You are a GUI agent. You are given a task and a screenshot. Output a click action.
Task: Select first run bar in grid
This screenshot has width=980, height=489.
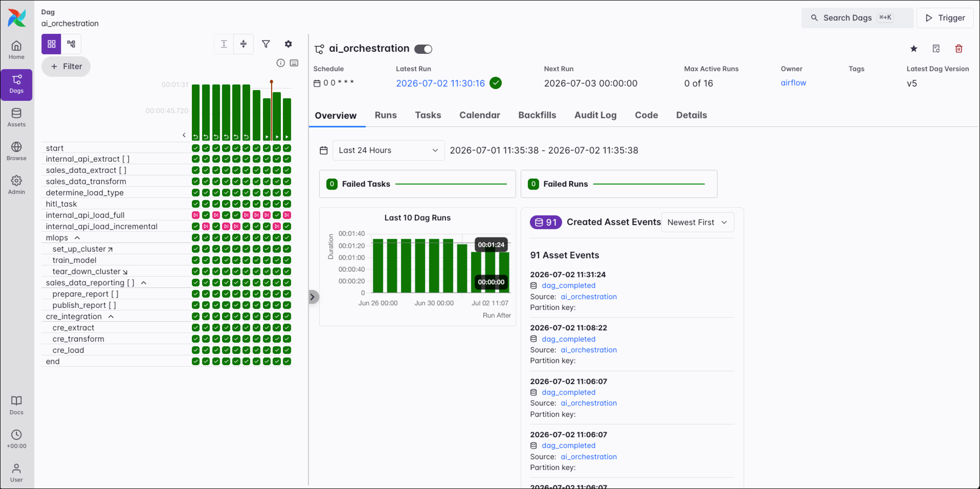(196, 112)
